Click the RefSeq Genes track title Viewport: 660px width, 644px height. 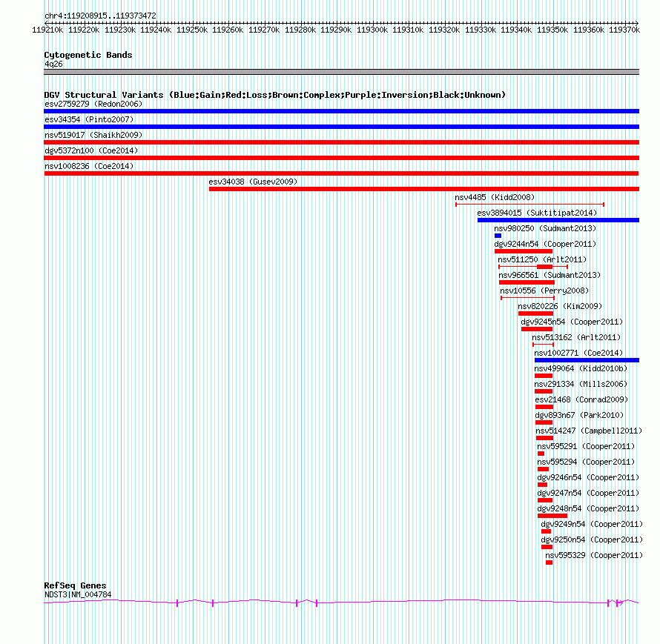[75, 585]
